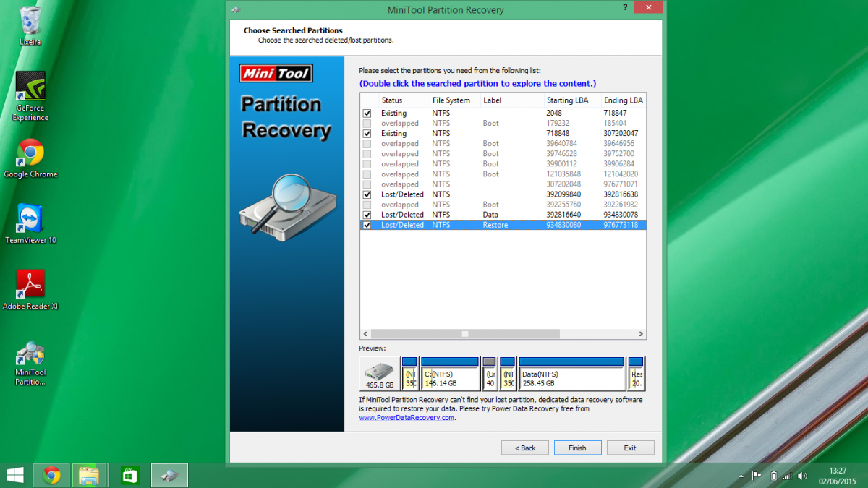Show hidden system tray icons arrow
The image size is (868, 488).
[x=741, y=476]
